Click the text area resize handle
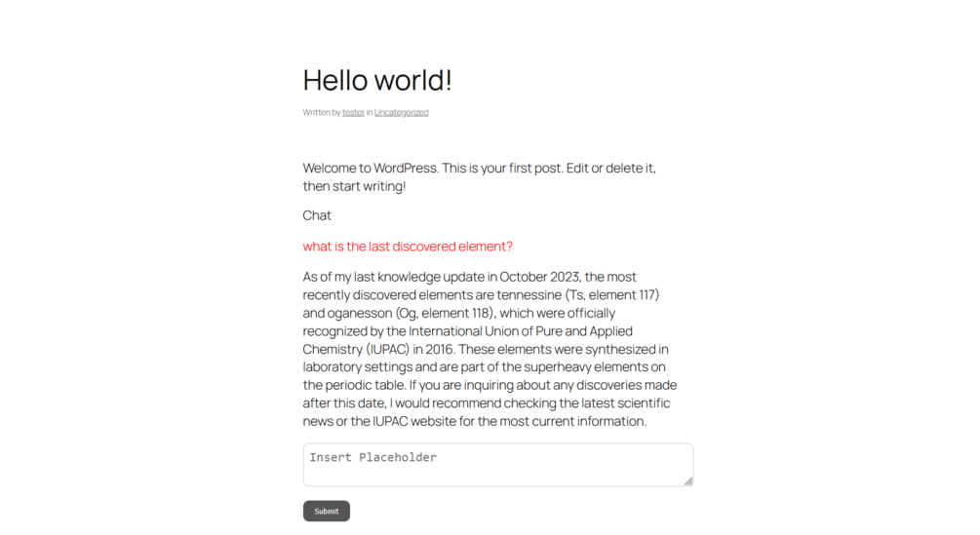Screen dimensions: 980x535 pos(687,480)
